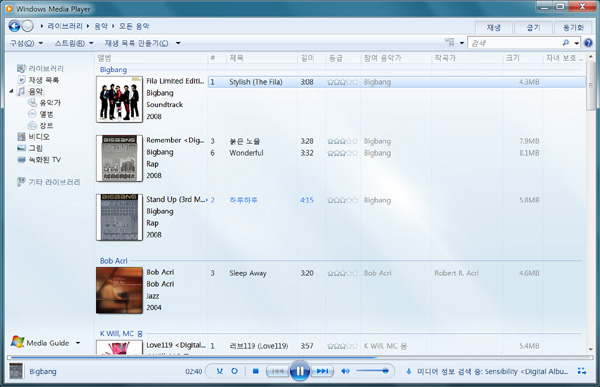The width and height of the screenshot is (600, 387).
Task: Switch to Now Playing view icon
Action: 582,371
